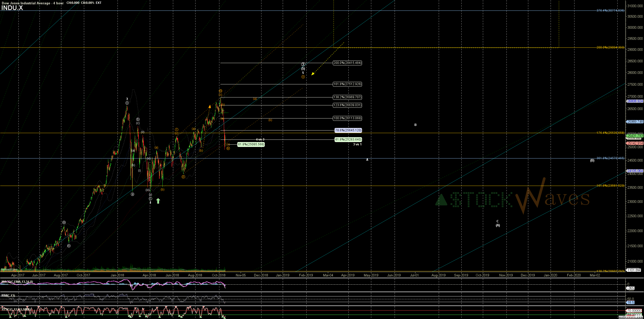Viewport: 644px width, 319px height.
Task: Click the Jan-2018 date label
Action: tap(117, 275)
